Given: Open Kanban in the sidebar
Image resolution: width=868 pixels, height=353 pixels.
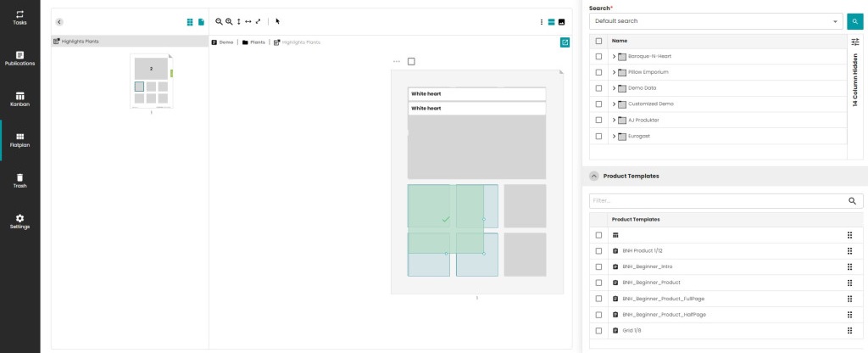Looking at the screenshot, I should pyautogui.click(x=19, y=99).
